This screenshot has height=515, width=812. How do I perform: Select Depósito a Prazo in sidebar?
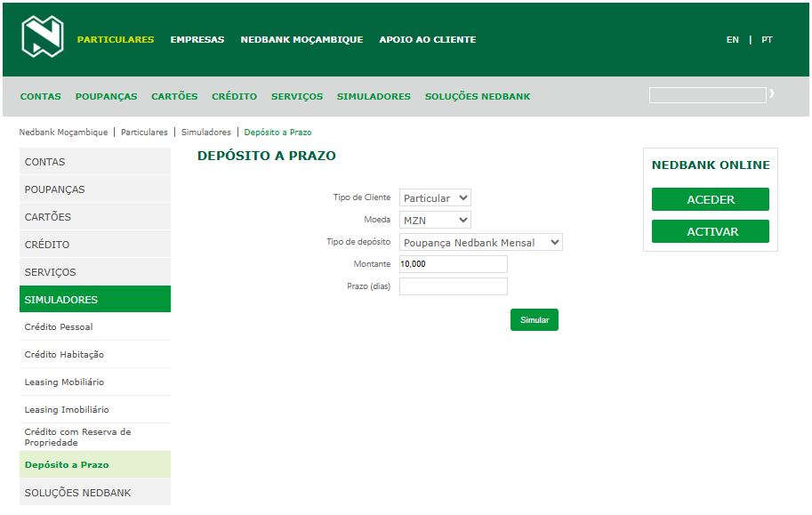tap(95, 464)
